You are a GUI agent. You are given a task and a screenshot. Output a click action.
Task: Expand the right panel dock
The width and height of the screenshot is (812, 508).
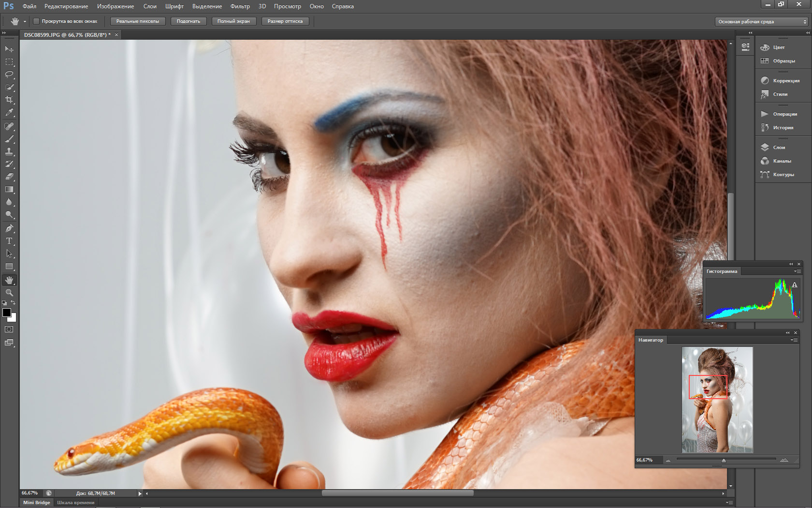(x=808, y=33)
